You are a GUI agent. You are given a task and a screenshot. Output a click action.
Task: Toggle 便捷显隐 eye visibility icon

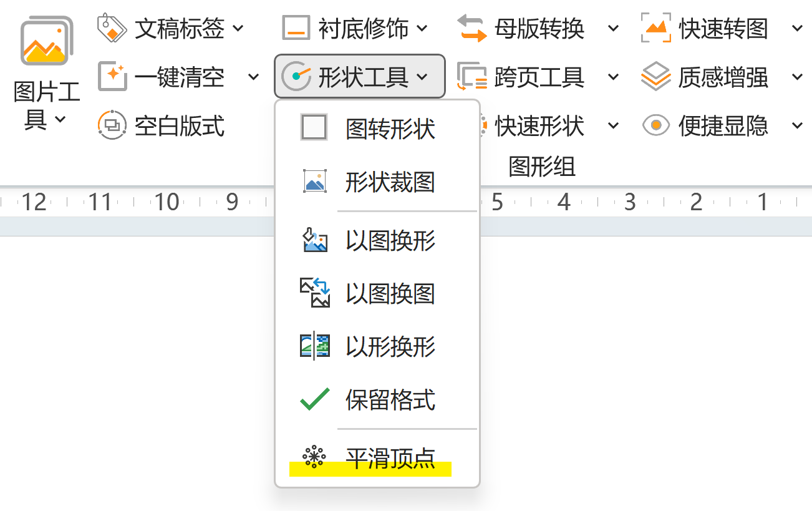(655, 126)
